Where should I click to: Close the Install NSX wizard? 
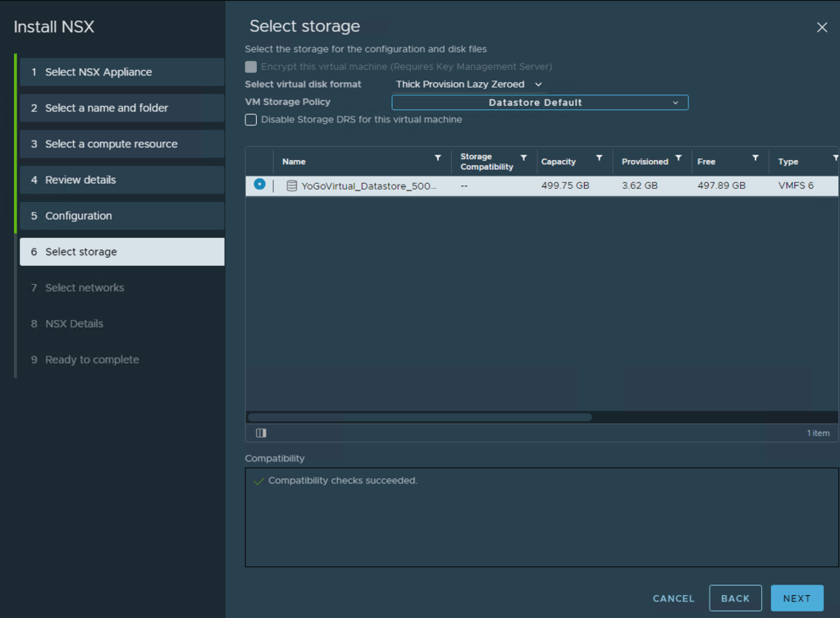(x=822, y=27)
